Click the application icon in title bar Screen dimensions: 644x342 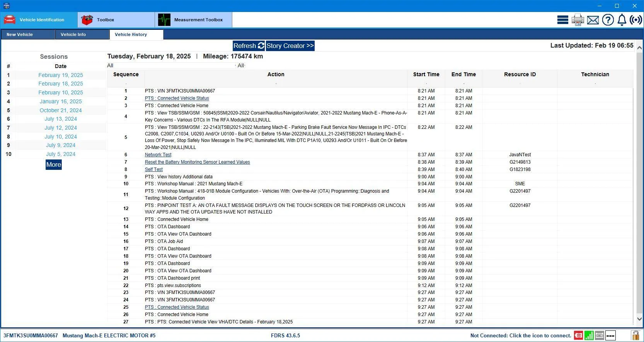click(6, 6)
